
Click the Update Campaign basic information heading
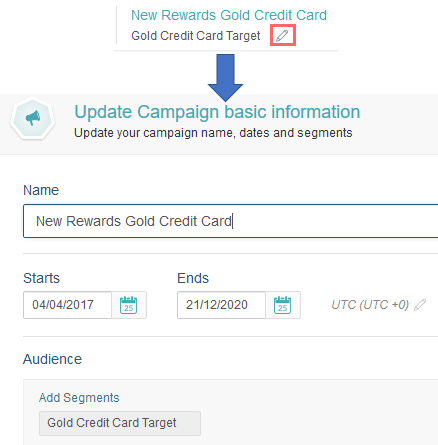(217, 112)
